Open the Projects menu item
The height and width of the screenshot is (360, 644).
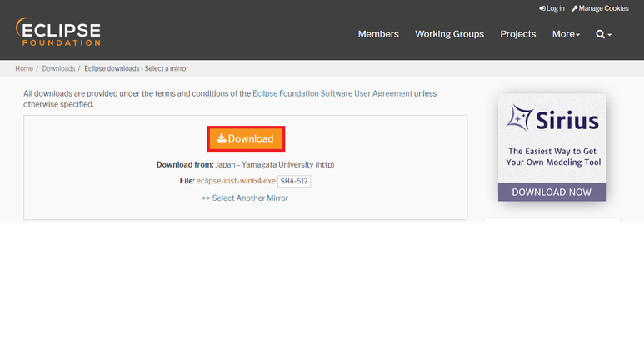click(518, 34)
